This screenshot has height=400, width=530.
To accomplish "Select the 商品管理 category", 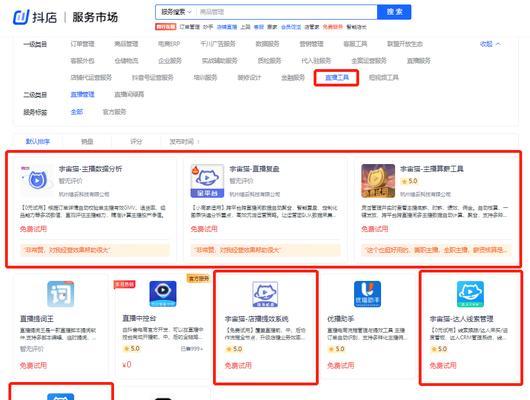I will click(x=126, y=44).
